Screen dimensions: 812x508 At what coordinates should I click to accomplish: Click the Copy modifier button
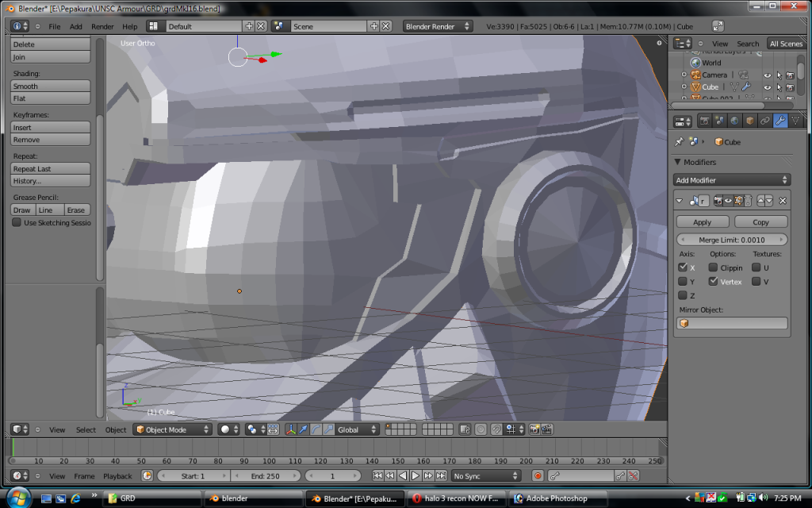[x=760, y=222]
